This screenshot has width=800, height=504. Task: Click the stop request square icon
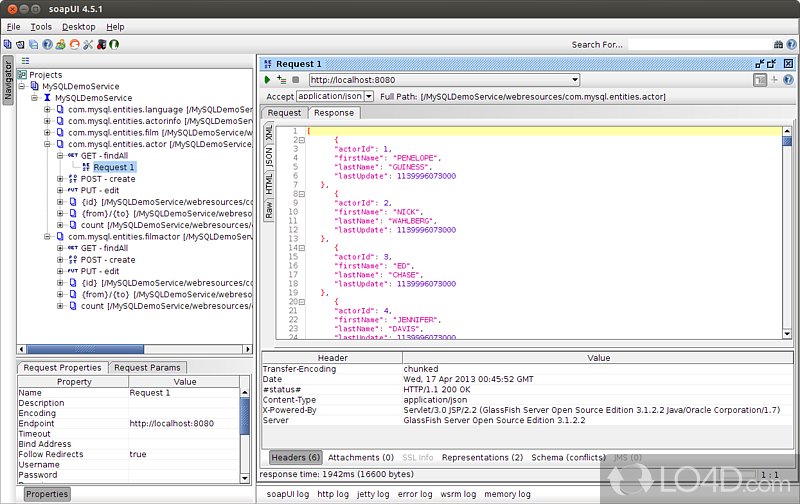tap(295, 80)
